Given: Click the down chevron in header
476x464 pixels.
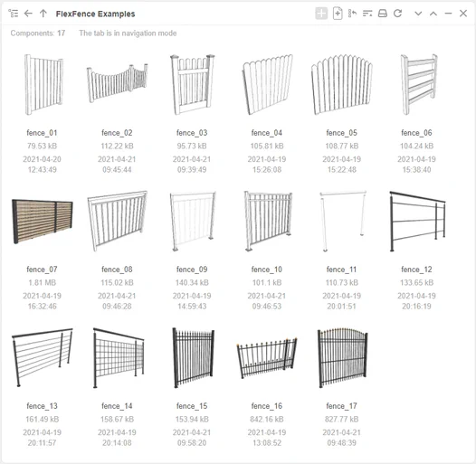Looking at the screenshot, I should (x=418, y=14).
